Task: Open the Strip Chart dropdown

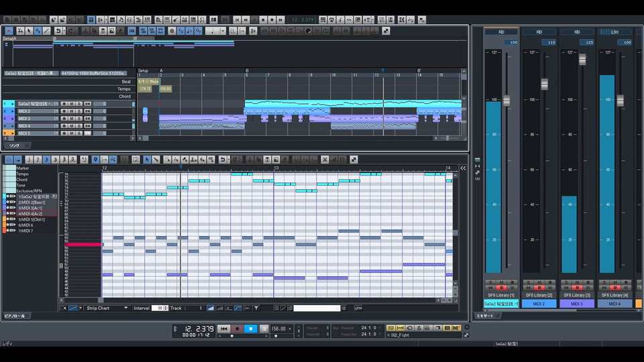Action: [107, 308]
